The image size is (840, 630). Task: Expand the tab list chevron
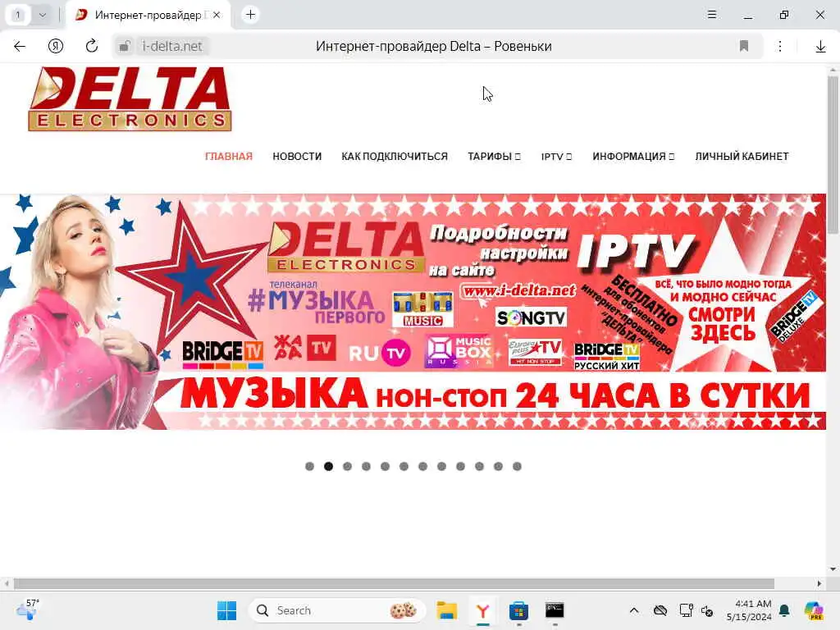point(43,15)
